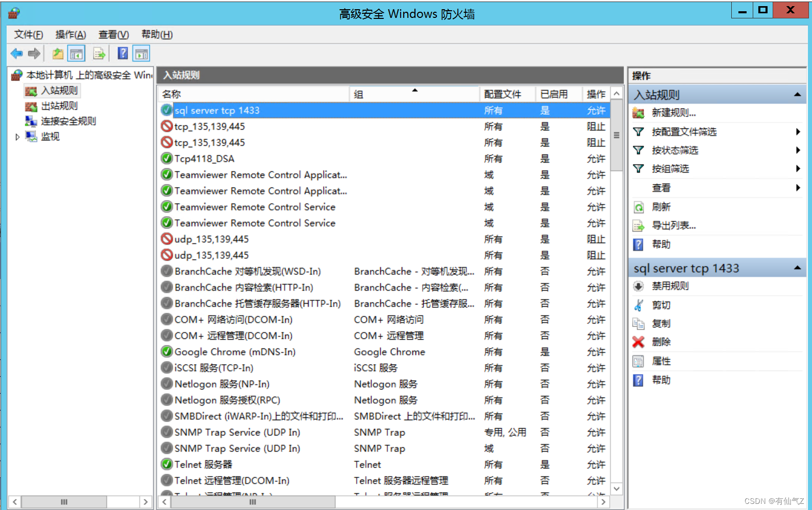Click the rule list scroll up arrow
The image size is (812, 510).
pos(617,94)
